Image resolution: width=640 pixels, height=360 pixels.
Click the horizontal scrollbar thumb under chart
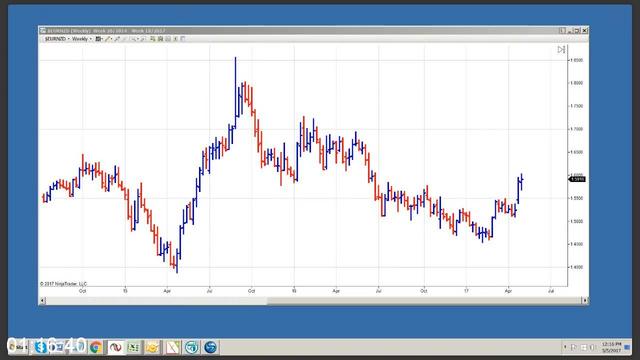[x=424, y=300]
